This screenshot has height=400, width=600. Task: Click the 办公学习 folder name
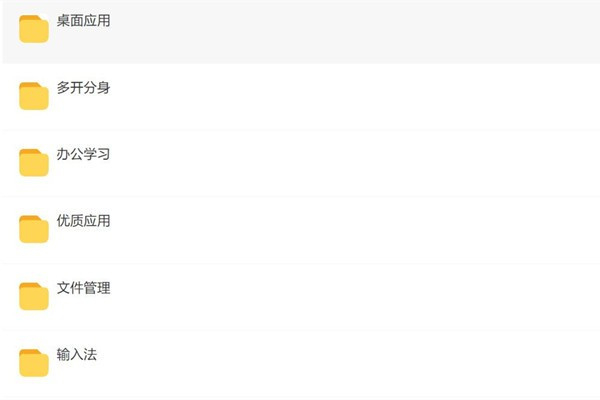point(84,155)
